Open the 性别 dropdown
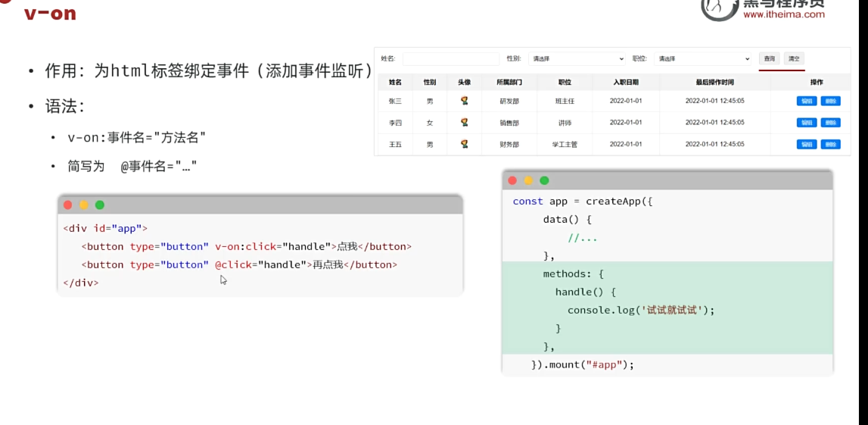This screenshot has height=425, width=868. (x=576, y=58)
